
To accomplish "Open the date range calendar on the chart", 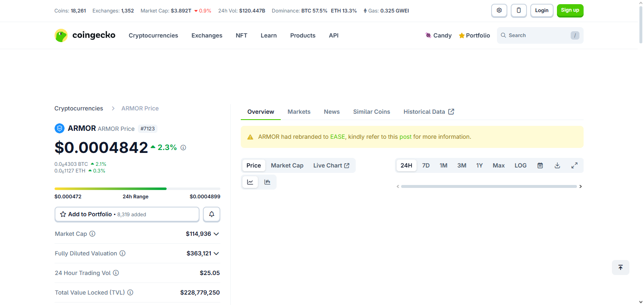I will 540,165.
